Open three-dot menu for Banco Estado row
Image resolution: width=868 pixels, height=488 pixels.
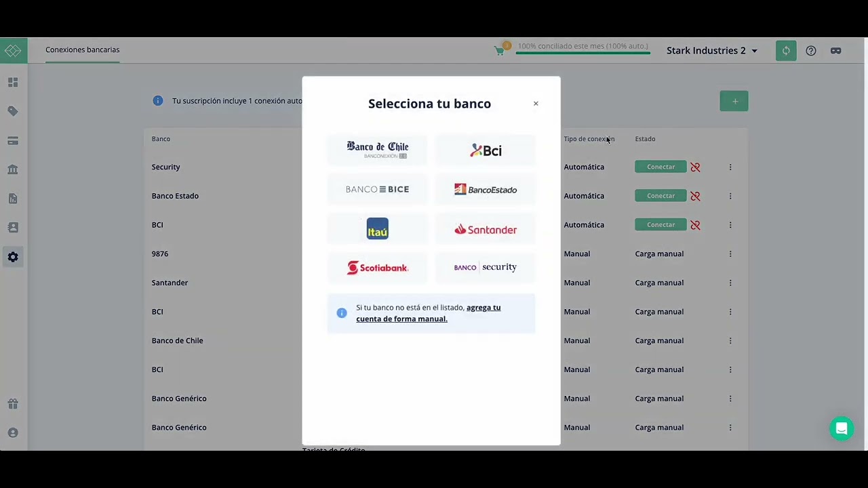click(730, 196)
